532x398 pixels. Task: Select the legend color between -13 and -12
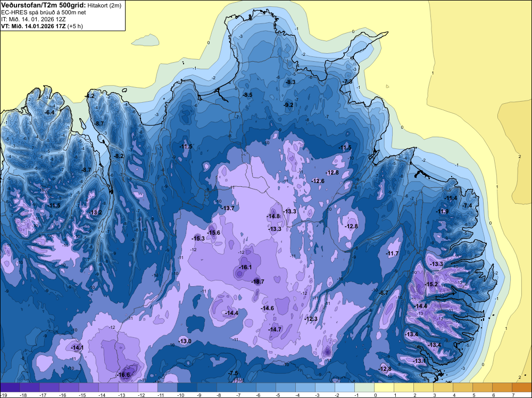(128, 387)
